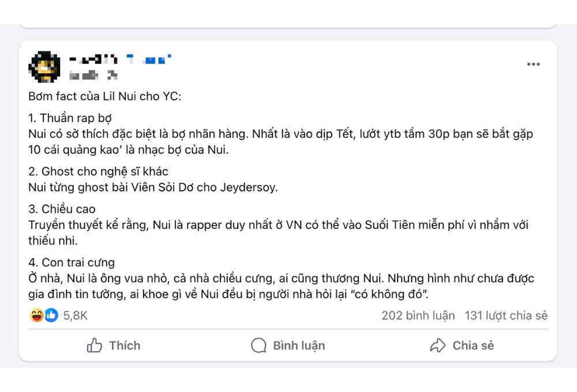This screenshot has height=392, width=577.
Task: Click the Haha laughing reaction emoji
Action: 36,315
